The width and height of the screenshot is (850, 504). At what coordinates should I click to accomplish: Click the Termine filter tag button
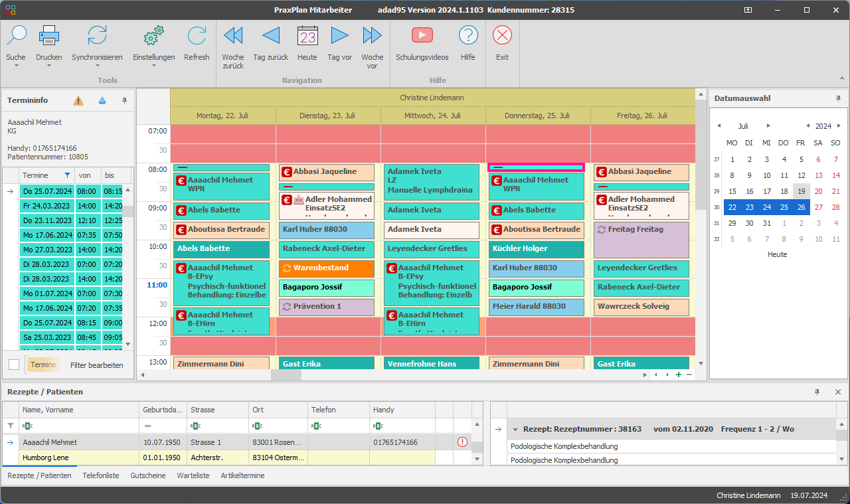pyautogui.click(x=43, y=365)
